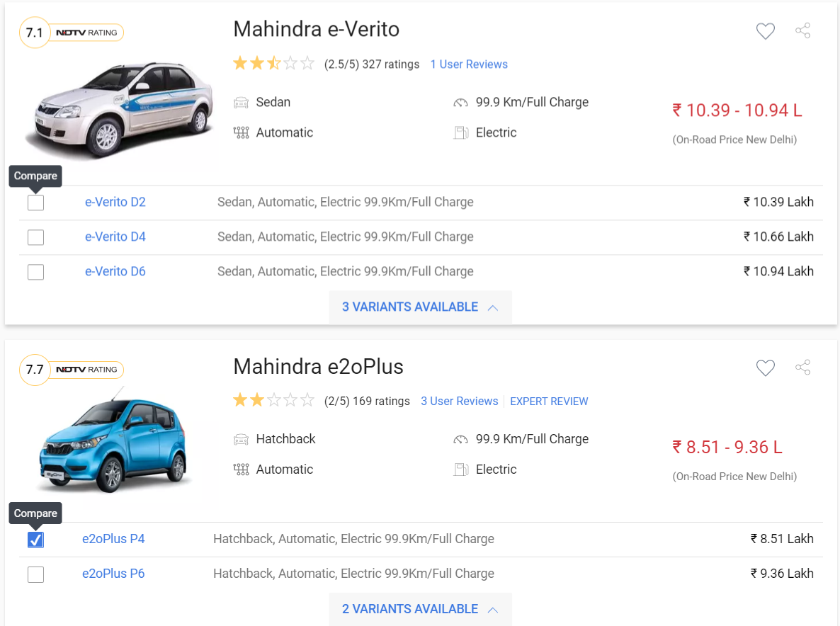Click the silver Mahindra e-Verito car image

118,110
